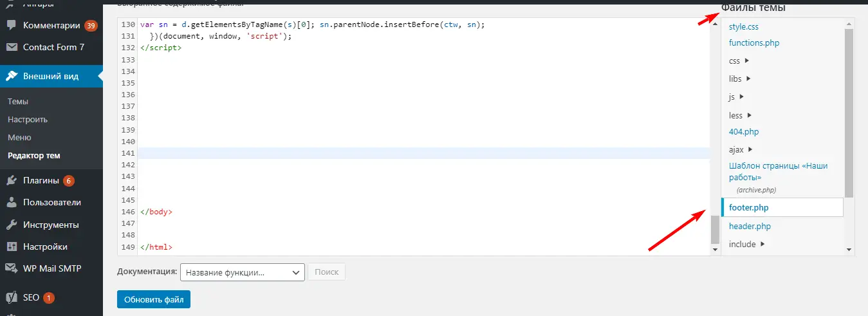Expand the js folder

(x=737, y=97)
